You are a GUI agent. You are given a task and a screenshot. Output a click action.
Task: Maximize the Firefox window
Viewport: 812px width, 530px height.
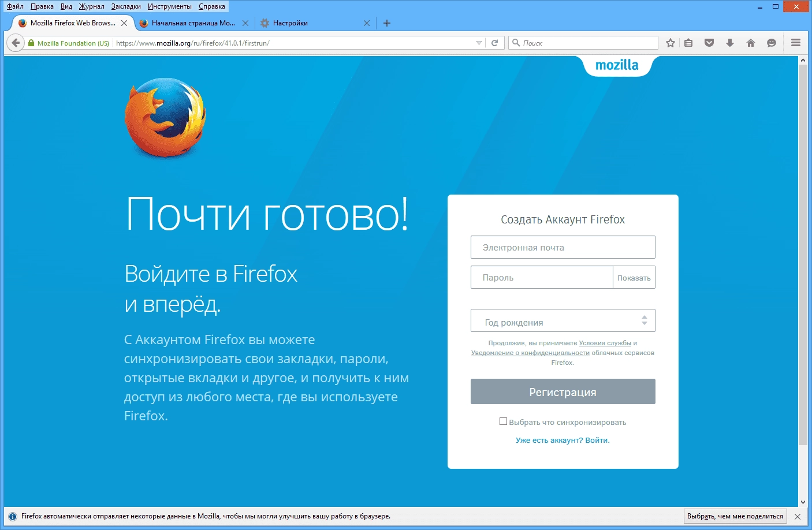tap(776, 7)
